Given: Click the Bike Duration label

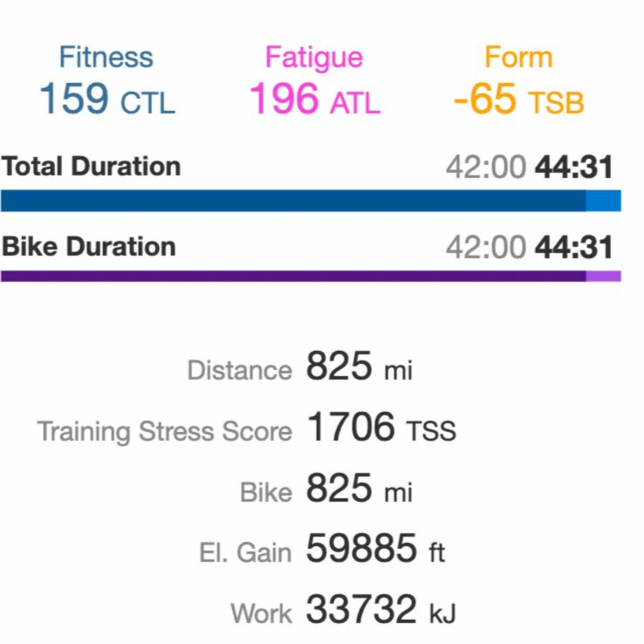Looking at the screenshot, I should point(89,247).
